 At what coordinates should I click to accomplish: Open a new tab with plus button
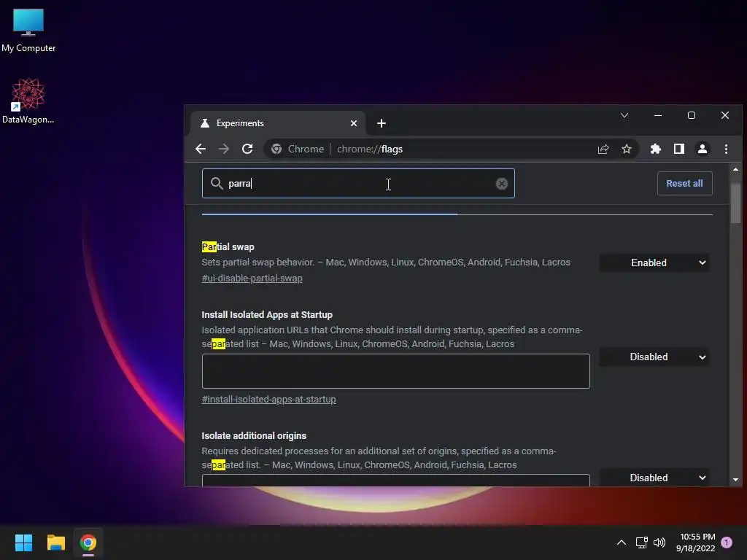pos(381,123)
